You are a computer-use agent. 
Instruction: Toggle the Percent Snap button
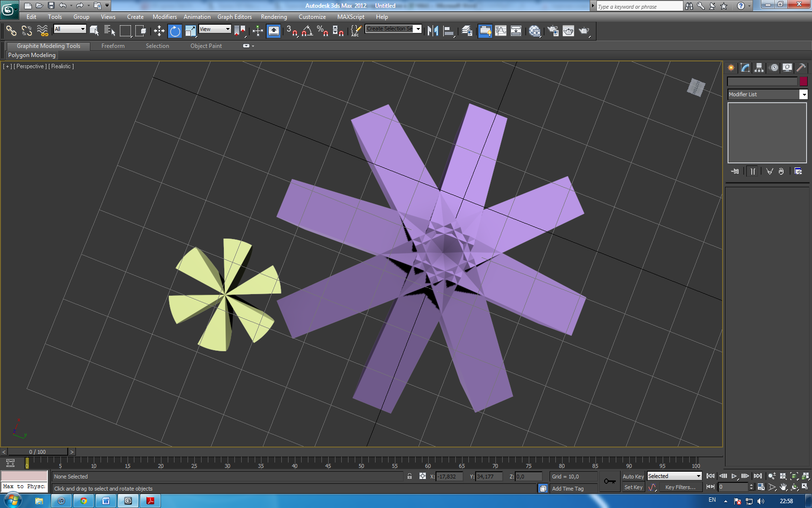(322, 31)
